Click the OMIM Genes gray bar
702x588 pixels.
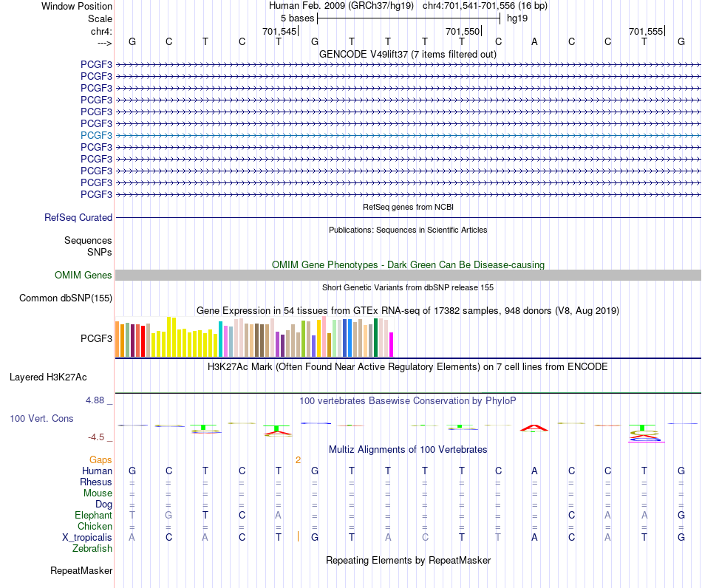click(408, 276)
